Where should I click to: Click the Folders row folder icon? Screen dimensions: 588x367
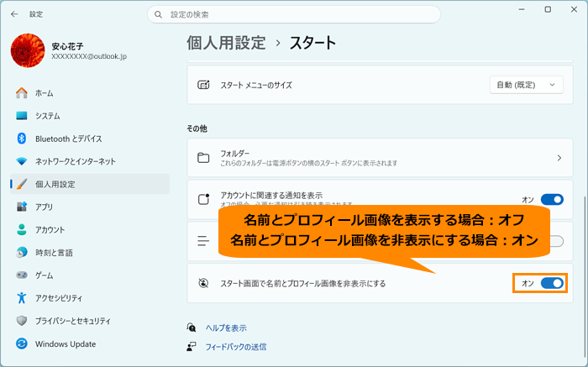pos(203,158)
